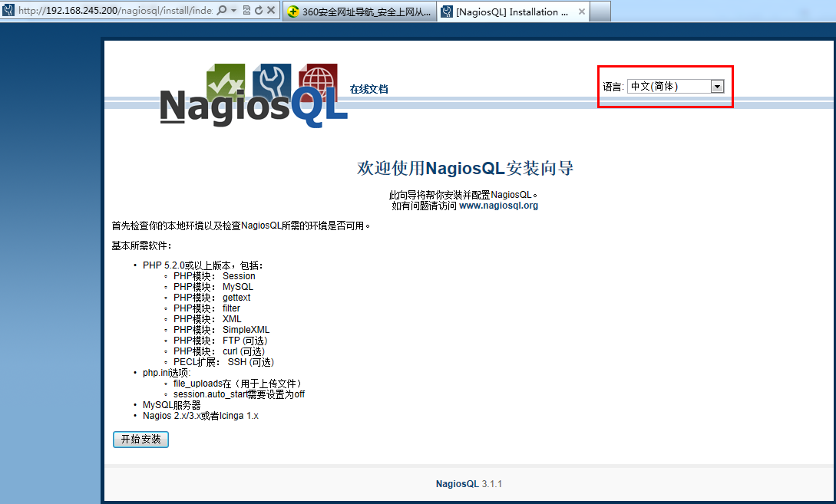
Task: Click the blue wrench document icon
Action: 272,81
